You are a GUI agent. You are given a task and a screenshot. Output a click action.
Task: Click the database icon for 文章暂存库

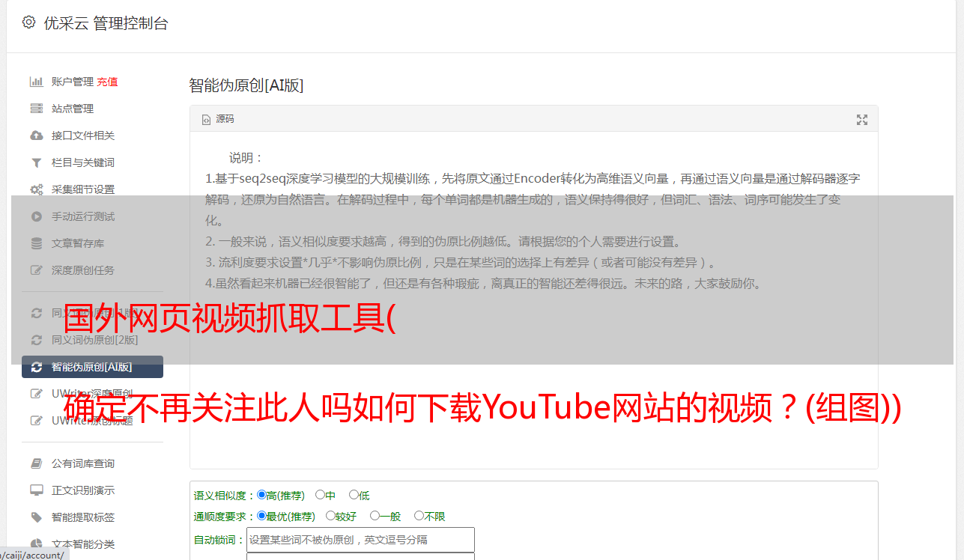click(36, 243)
